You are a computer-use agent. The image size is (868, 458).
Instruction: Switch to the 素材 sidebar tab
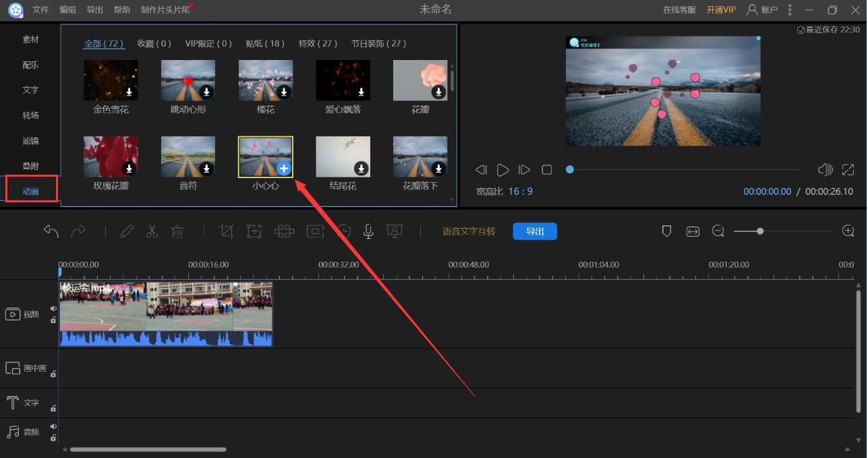pos(31,40)
